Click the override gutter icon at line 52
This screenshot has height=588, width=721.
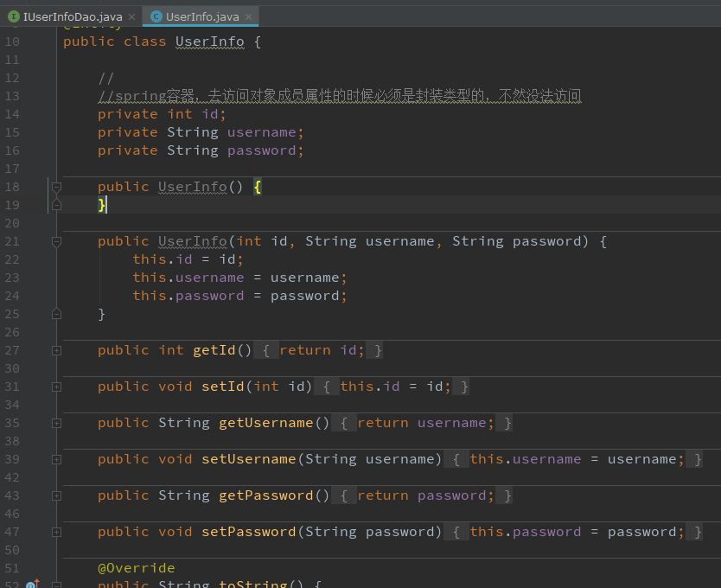pos(33,584)
